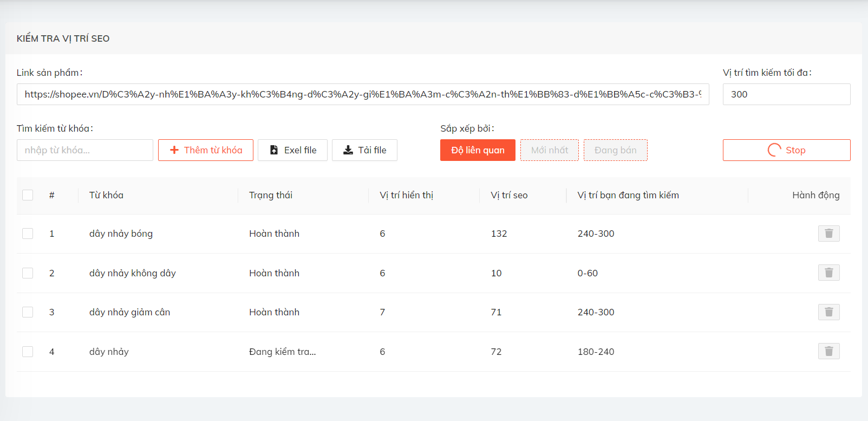
Task: Toggle the select-all checkbox in table header
Action: tap(28, 195)
